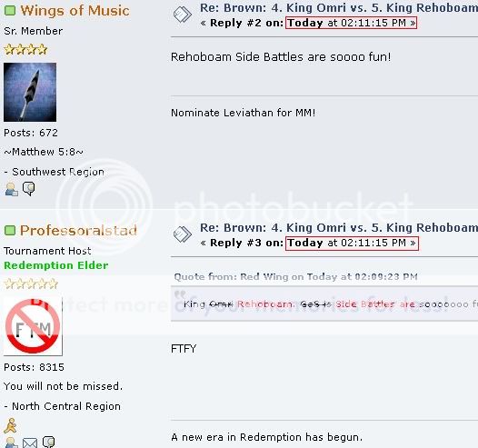
Task: Click the Professoralstad AIM messenger icon
Action: coord(10,425)
